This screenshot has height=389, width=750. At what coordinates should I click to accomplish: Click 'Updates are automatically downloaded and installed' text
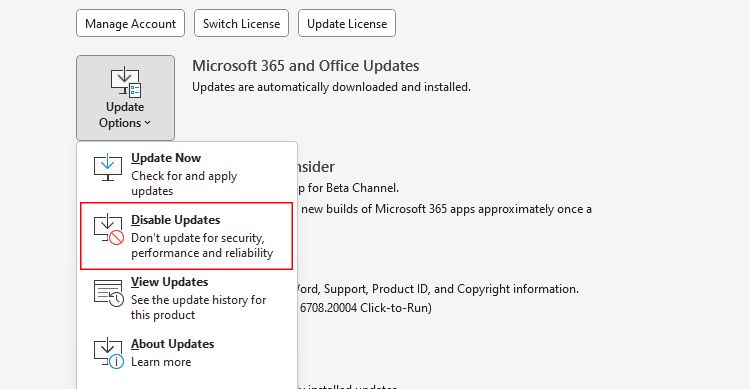pyautogui.click(x=331, y=87)
